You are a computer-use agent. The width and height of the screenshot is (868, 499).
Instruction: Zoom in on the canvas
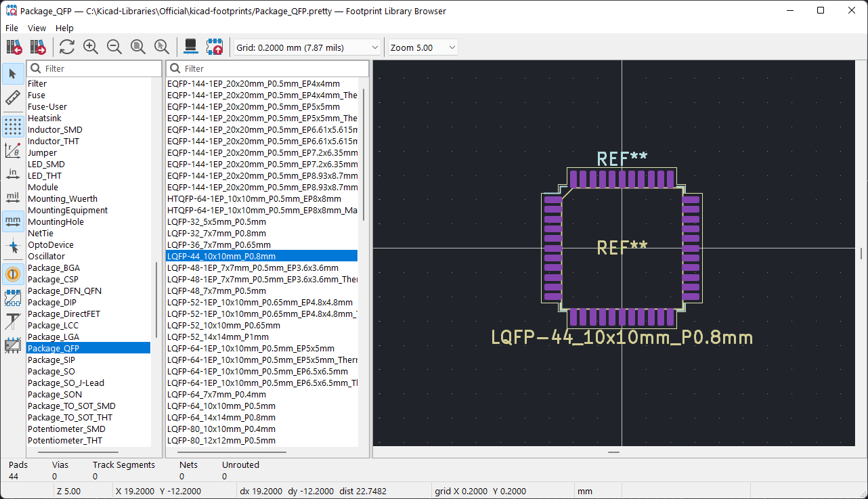[91, 47]
